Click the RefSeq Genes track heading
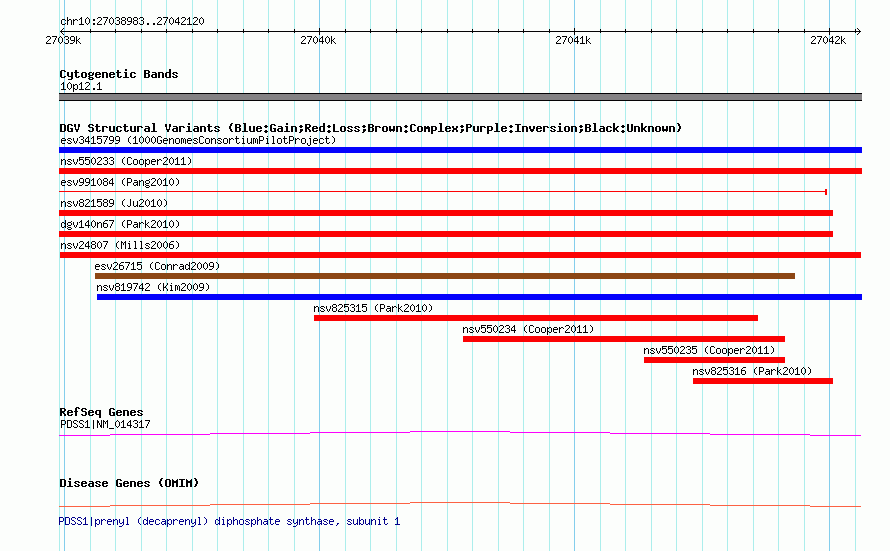The height and width of the screenshot is (551, 890). tap(101, 413)
